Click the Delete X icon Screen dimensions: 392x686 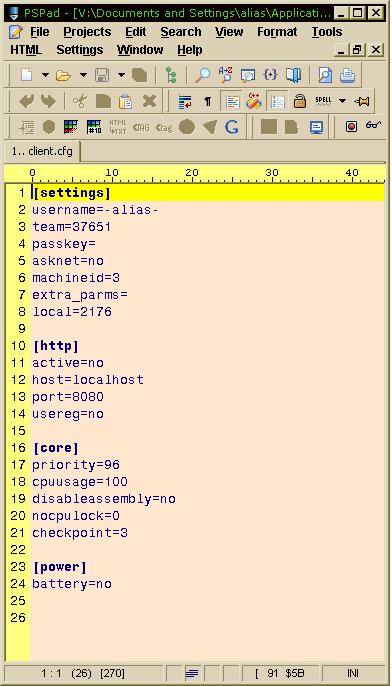(x=149, y=101)
